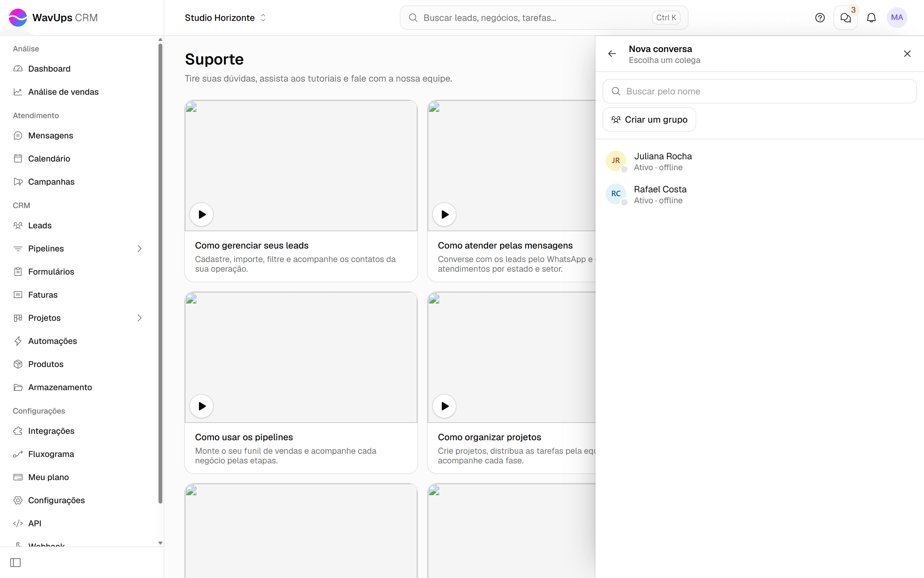This screenshot has width=924, height=578.
Task: Close the Nova conversa panel
Action: click(x=907, y=54)
